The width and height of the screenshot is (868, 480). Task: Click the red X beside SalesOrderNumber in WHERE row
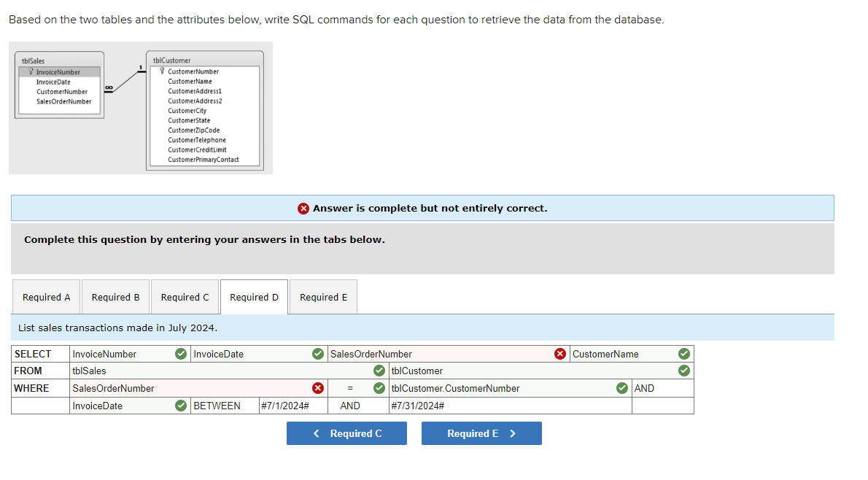(x=318, y=388)
